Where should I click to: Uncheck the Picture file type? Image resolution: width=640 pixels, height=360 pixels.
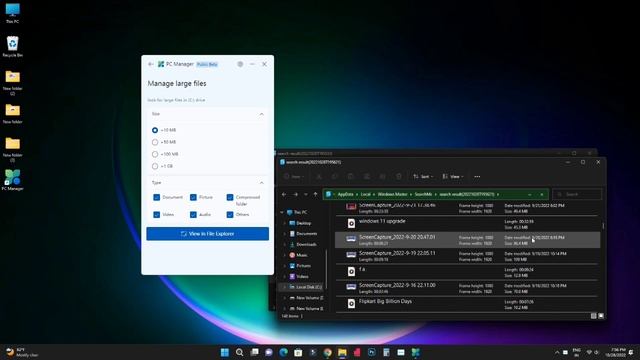pyautogui.click(x=193, y=197)
